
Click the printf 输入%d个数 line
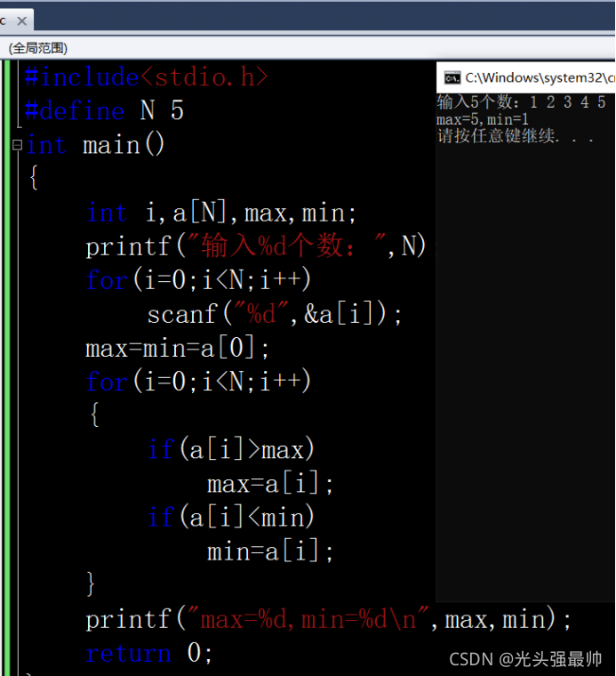260,246
